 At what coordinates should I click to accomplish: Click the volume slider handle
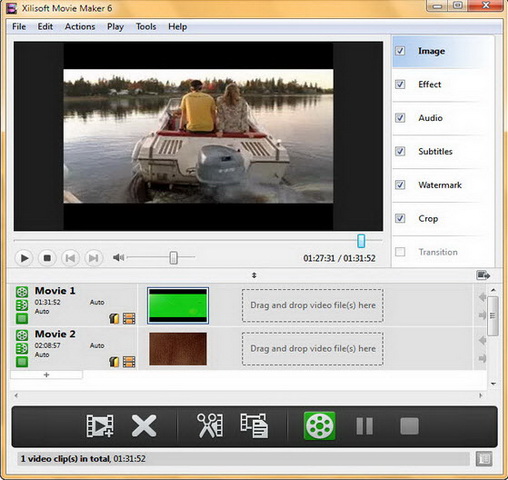(173, 257)
